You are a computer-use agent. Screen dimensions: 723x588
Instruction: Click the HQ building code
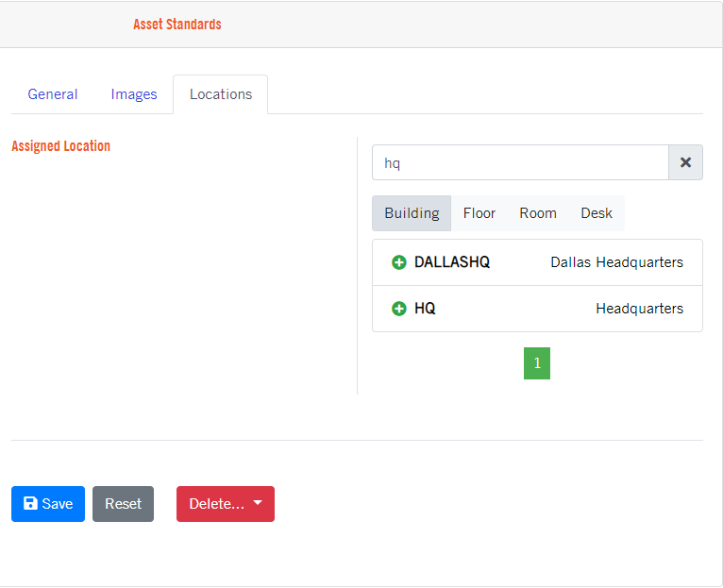[425, 308]
